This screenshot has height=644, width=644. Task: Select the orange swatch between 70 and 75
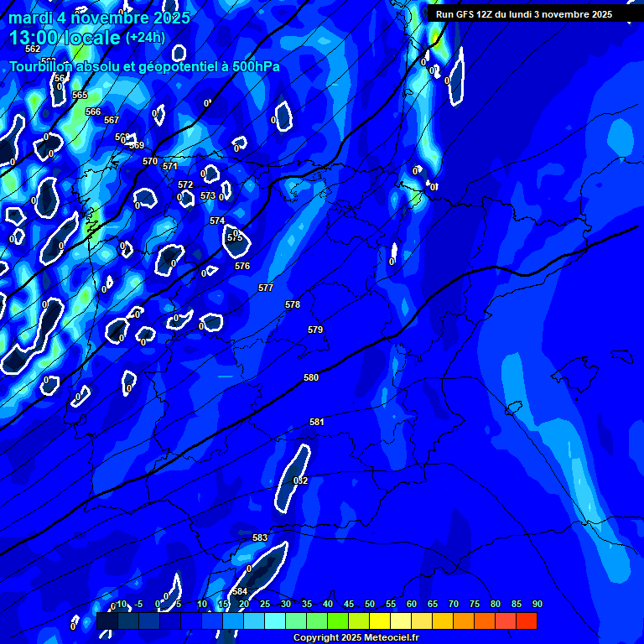[x=464, y=621]
